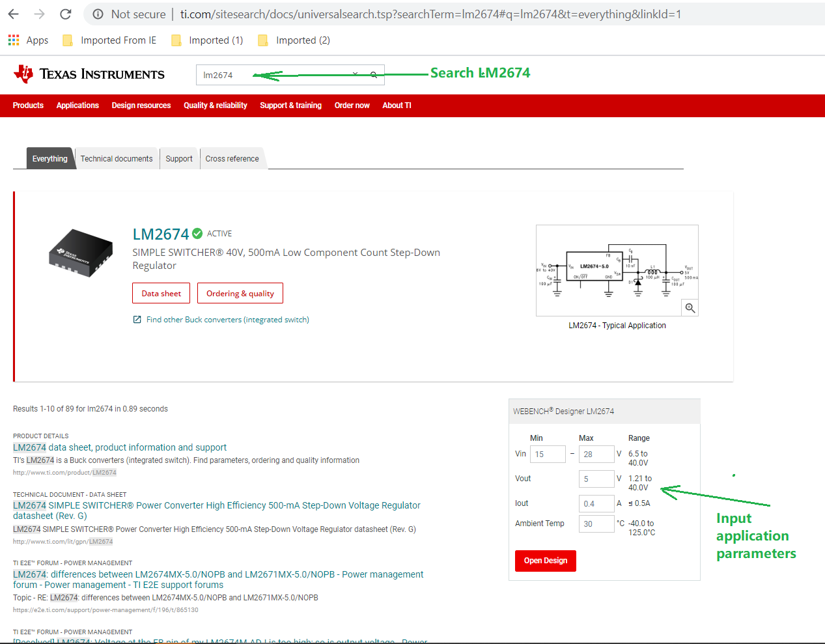The image size is (825, 644).
Task: Click the LM2674 chip package image
Action: pyautogui.click(x=81, y=253)
